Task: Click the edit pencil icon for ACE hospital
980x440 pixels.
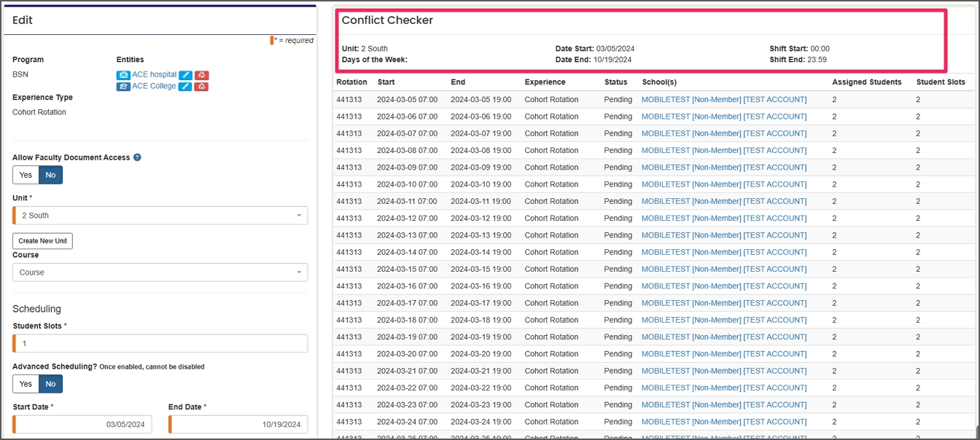Action: coord(185,74)
